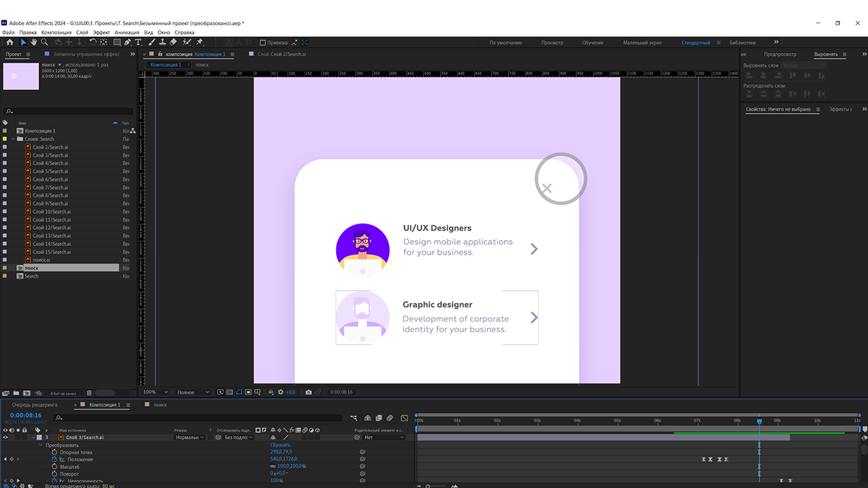
Task: Hide layer Слой 3/Search.ai with eye toggle
Action: coord(5,437)
